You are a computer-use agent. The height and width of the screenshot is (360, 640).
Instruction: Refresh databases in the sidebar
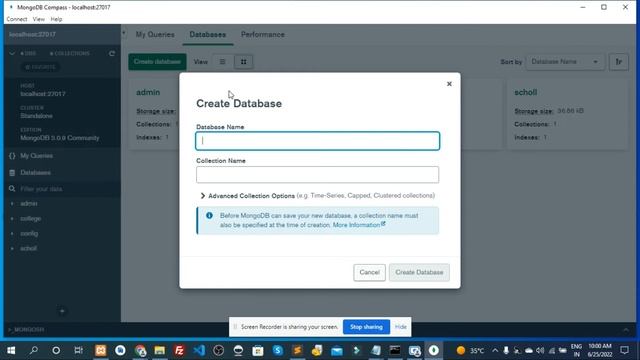112,53
